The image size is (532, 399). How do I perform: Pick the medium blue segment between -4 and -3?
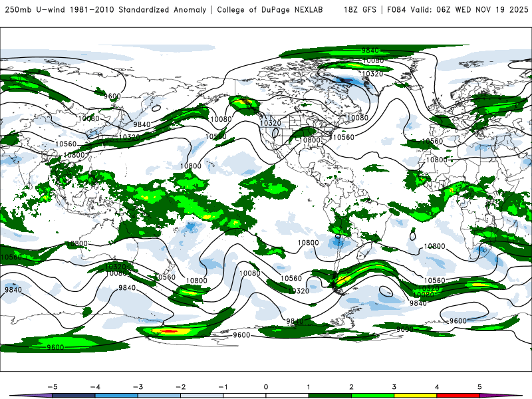[x=116, y=396]
